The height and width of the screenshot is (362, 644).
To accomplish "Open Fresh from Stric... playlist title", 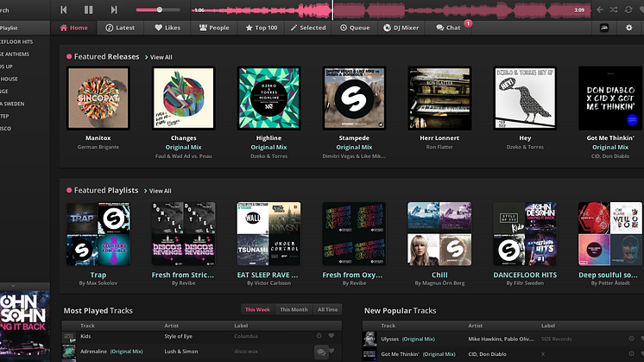I will click(183, 275).
